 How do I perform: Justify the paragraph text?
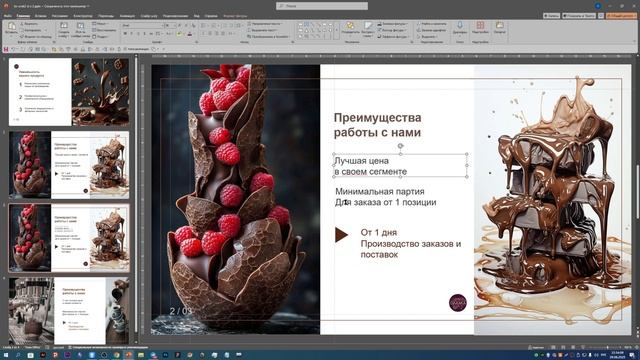tap(223, 33)
